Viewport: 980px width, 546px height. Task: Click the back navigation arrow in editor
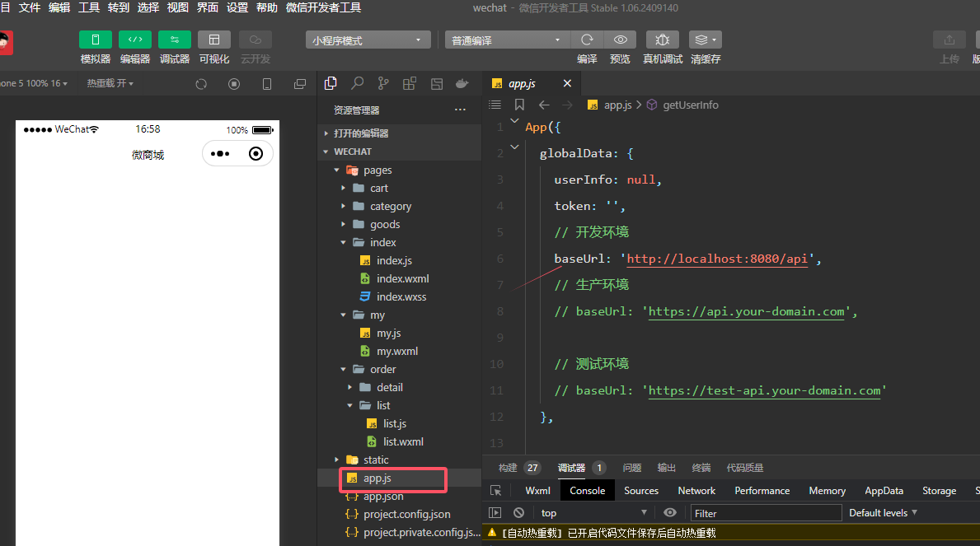click(544, 105)
